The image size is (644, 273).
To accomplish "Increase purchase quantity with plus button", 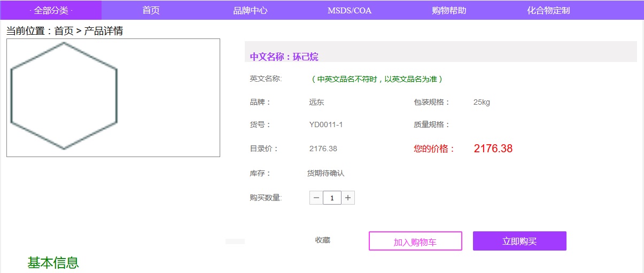I will (348, 198).
